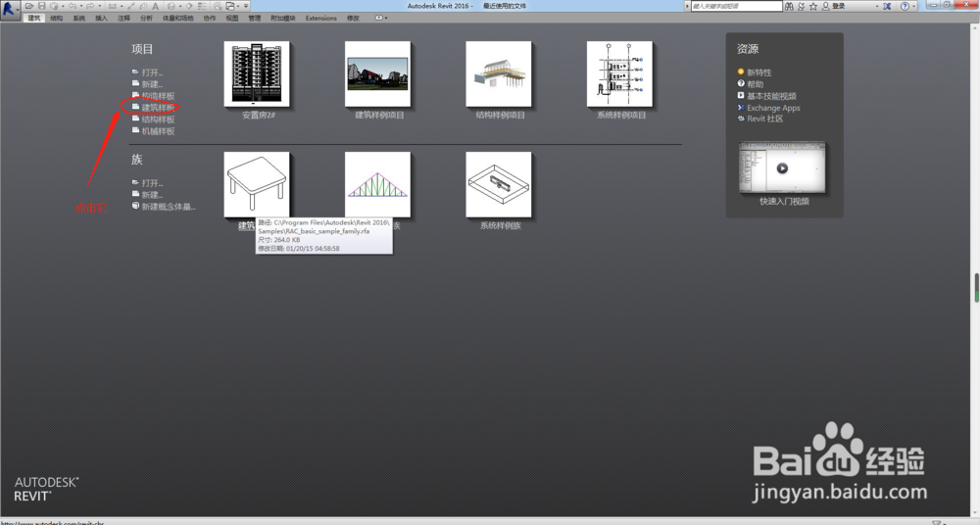Click the Favorites star icon
This screenshot has width=980, height=525.
coord(813,6)
